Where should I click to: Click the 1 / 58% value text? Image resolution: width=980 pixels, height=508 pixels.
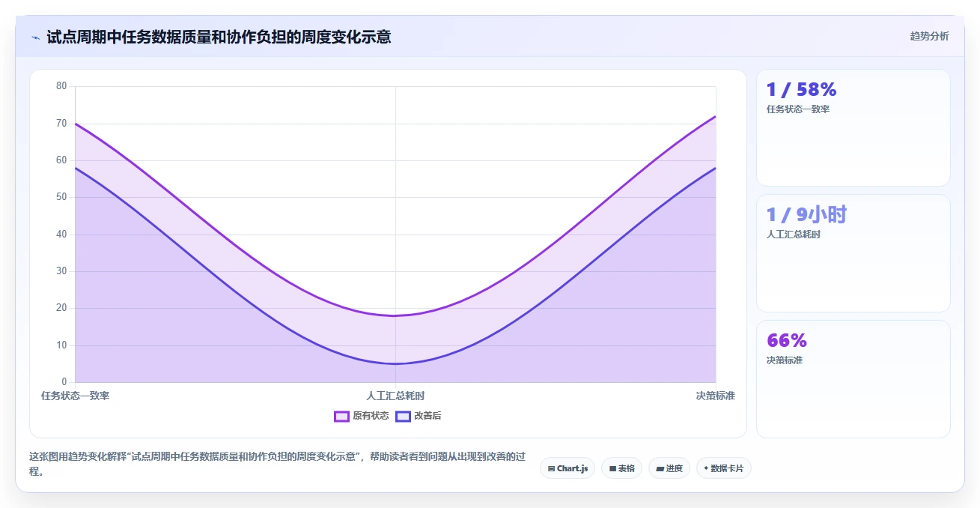(801, 90)
